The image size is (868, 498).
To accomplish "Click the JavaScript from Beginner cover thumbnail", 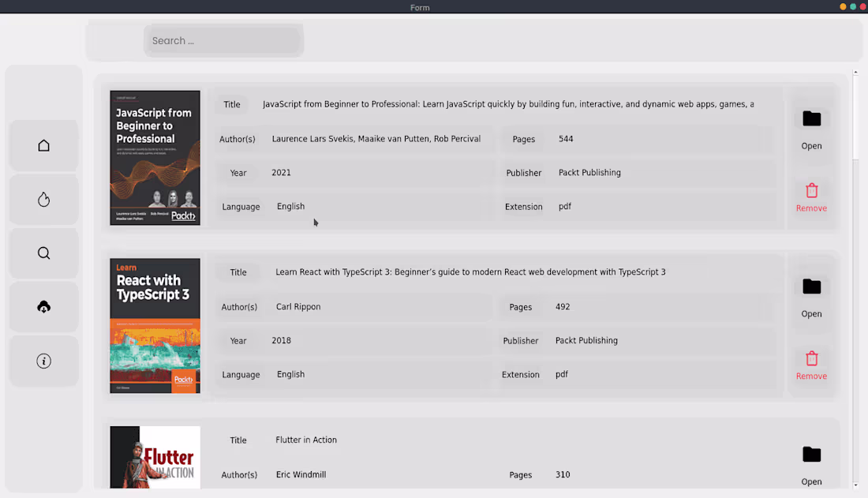I will tap(155, 157).
